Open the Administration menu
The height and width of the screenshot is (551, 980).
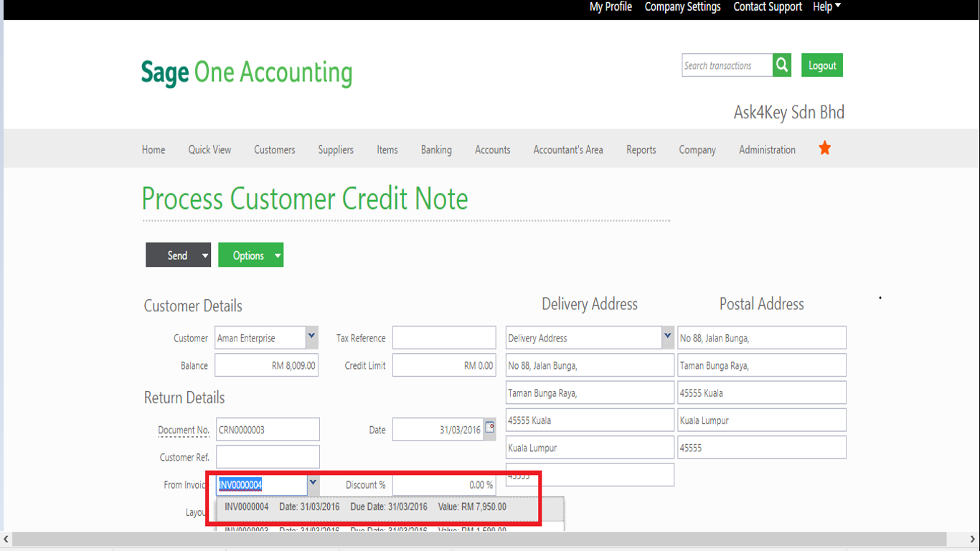[x=767, y=149]
